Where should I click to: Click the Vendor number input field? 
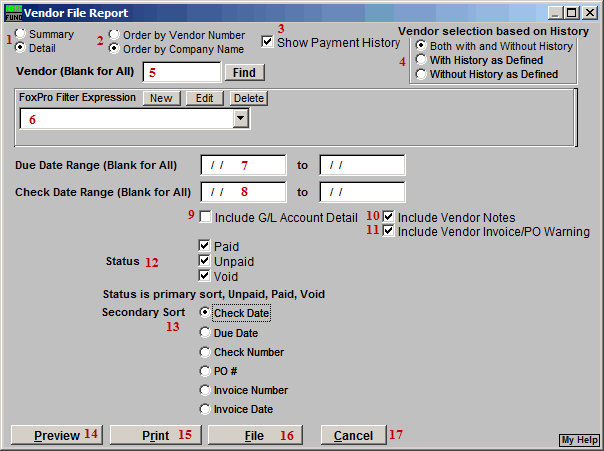[180, 73]
